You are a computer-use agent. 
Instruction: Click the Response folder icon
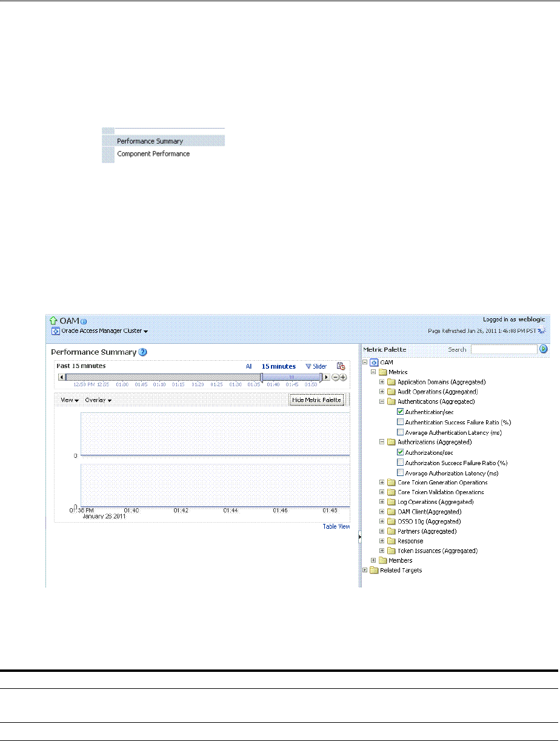[392, 541]
